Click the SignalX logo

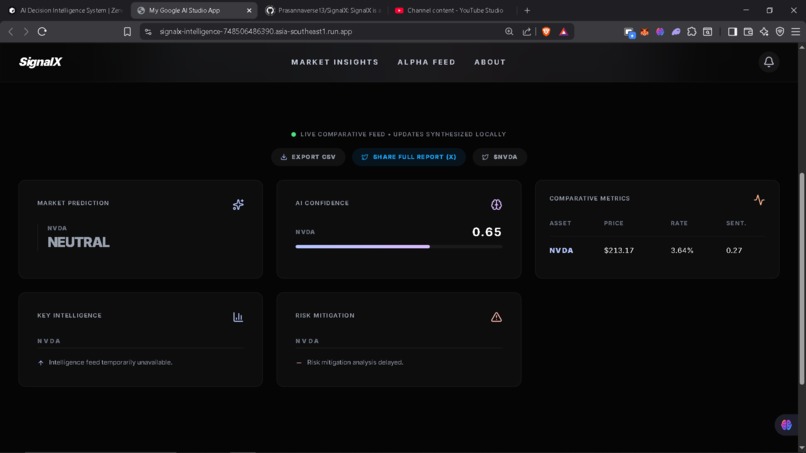click(40, 62)
